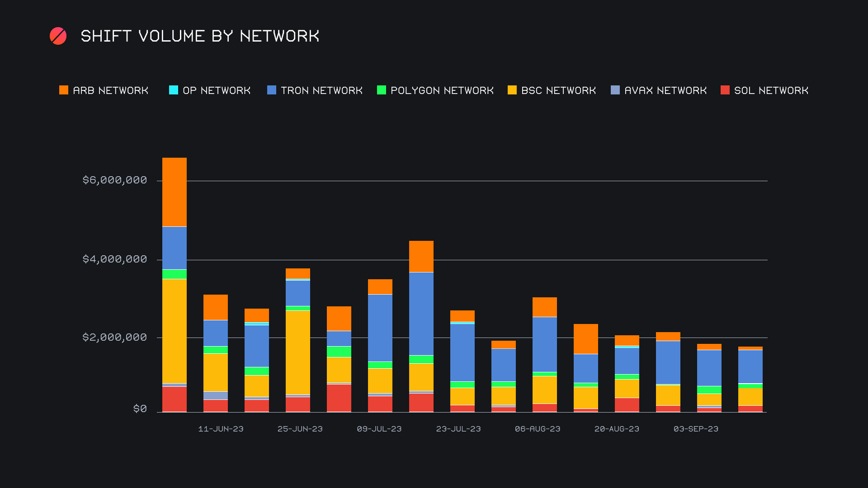This screenshot has height=488, width=868.
Task: Click the lavender AVAX Network legend swatch
Action: pos(615,90)
